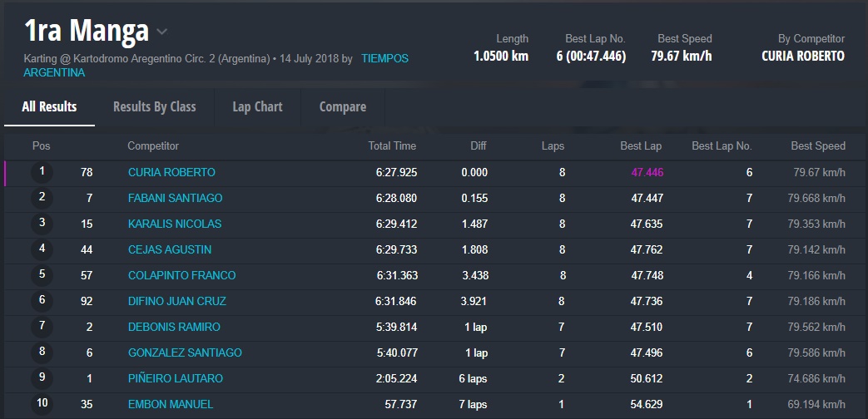
Task: Open competitor FABANI SANTIAGO
Action: 175,198
